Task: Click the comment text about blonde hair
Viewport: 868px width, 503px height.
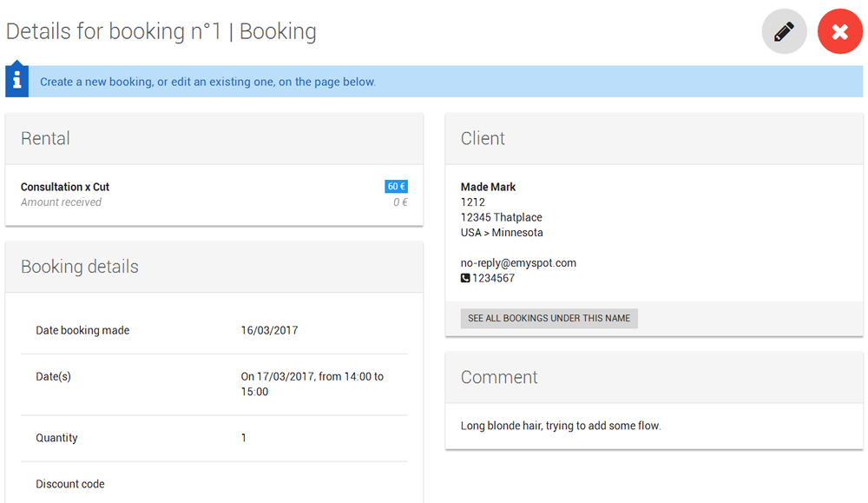Action: tap(561, 426)
